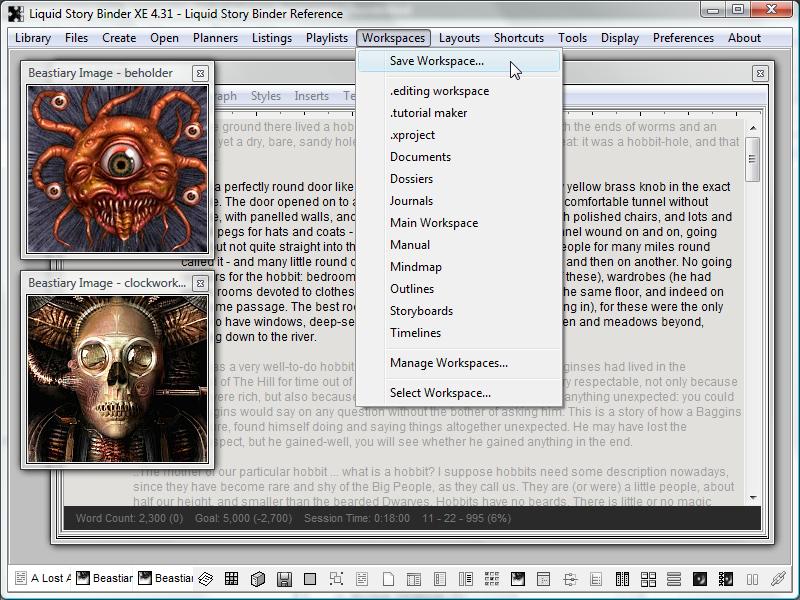Click the chain link icon at bottom right
This screenshot has height=600, width=800.
(778, 578)
